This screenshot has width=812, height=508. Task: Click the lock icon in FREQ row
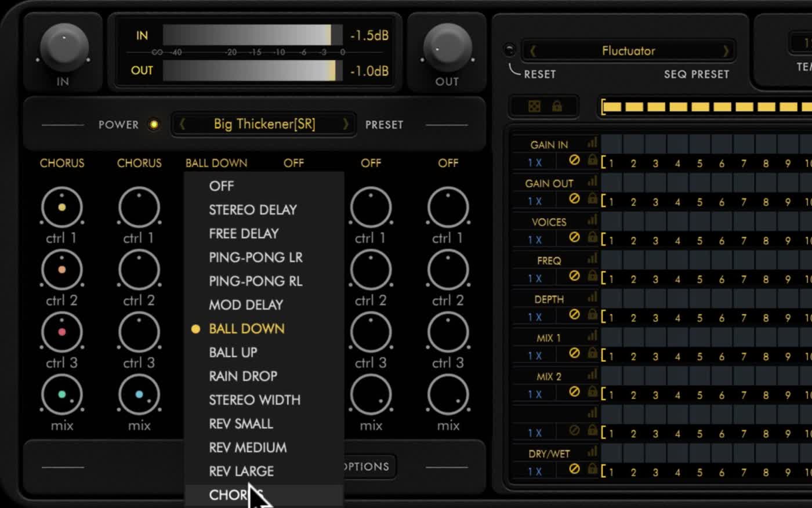pyautogui.click(x=592, y=276)
